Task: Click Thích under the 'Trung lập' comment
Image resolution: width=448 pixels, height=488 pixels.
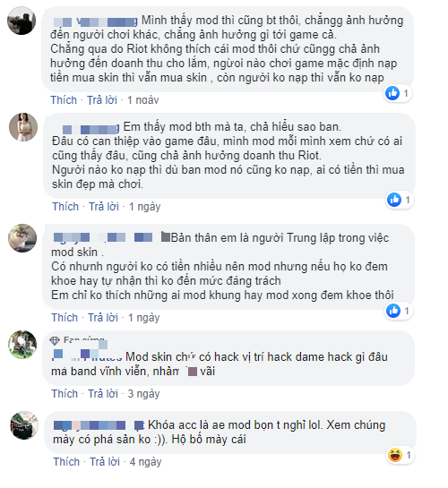Action: [65, 318]
